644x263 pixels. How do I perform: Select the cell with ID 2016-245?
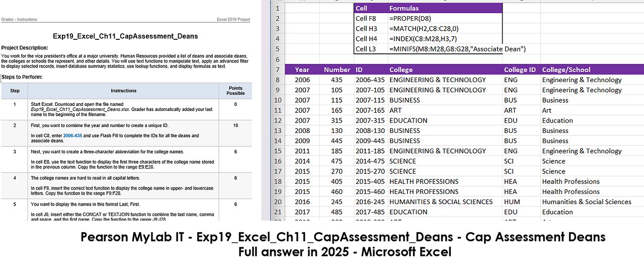[x=371, y=202]
